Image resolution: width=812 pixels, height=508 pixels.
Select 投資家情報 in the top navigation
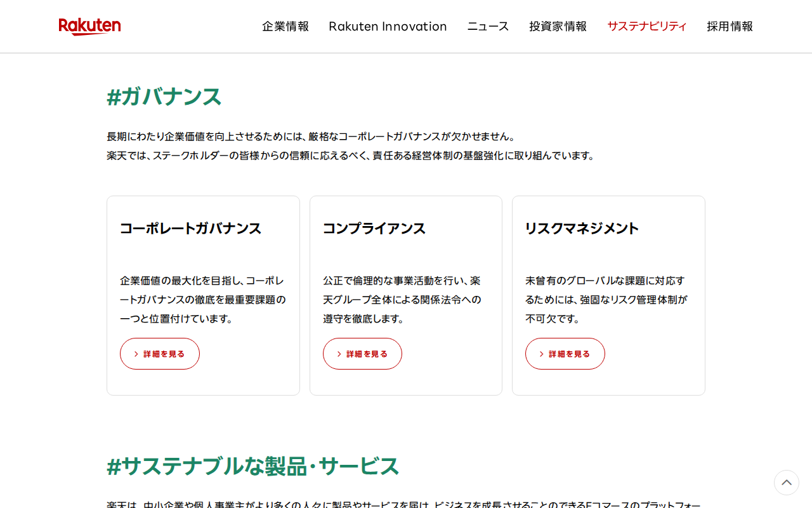(558, 26)
